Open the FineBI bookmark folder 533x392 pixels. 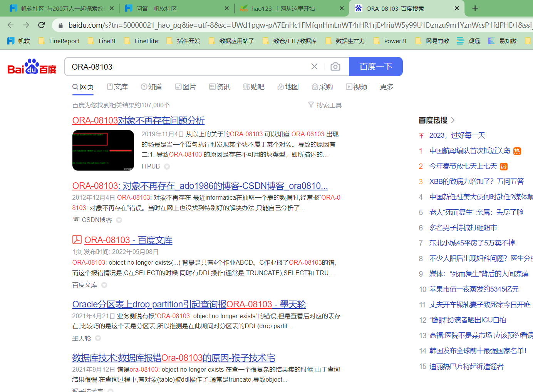(x=102, y=41)
